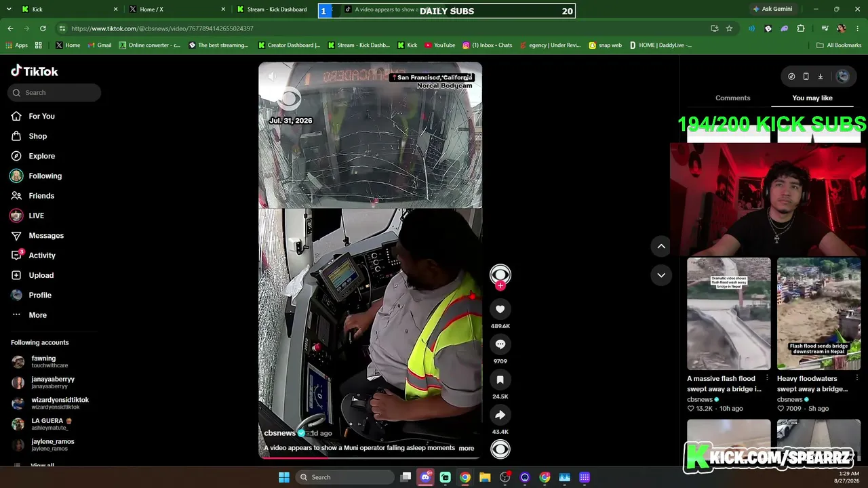Open the Apps shortcut in bookmarks bar
This screenshot has width=868, height=488.
[17, 45]
